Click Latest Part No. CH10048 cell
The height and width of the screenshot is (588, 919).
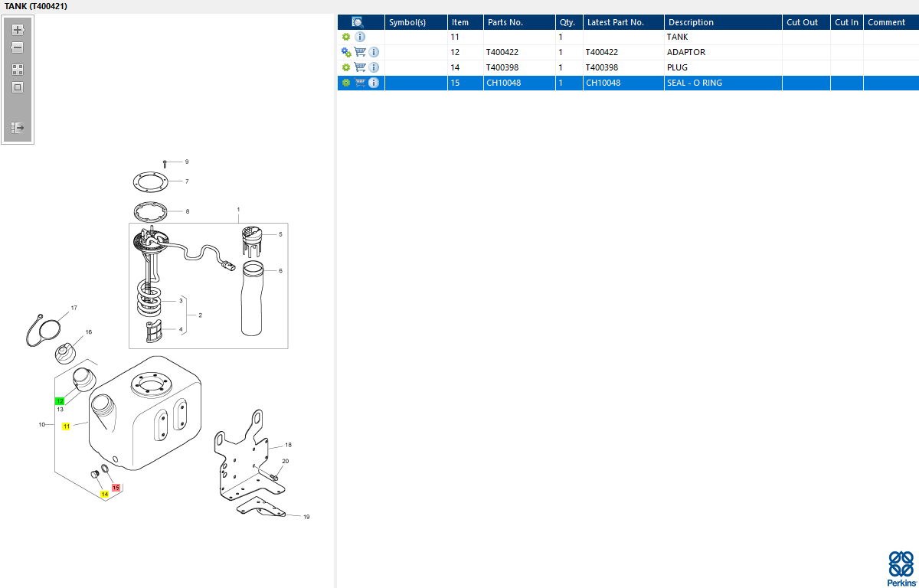pyautogui.click(x=623, y=83)
